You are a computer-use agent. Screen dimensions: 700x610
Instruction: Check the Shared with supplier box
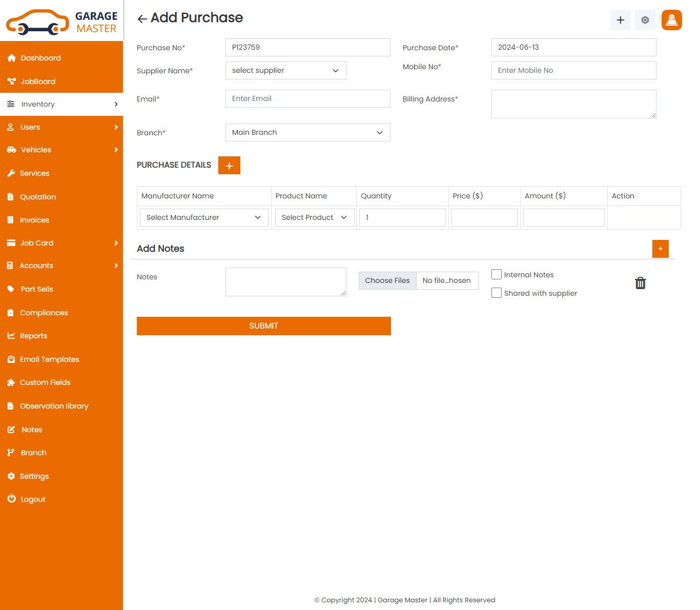click(497, 293)
